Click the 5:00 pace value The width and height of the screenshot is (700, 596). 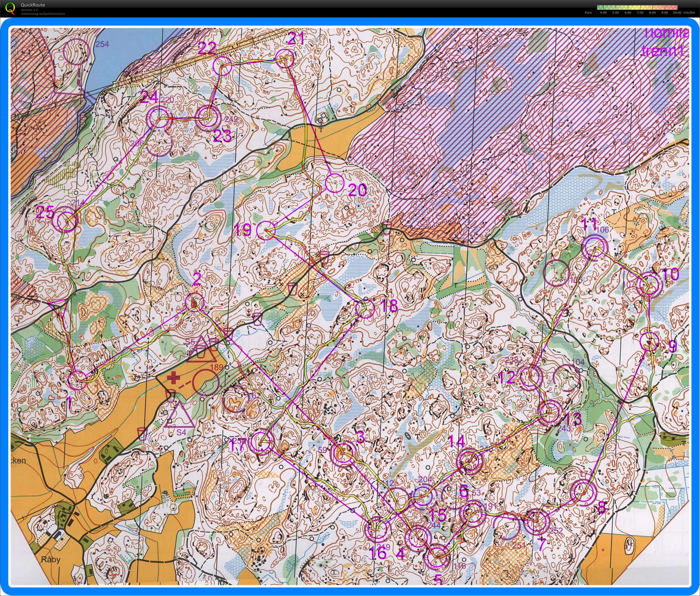coord(616,13)
